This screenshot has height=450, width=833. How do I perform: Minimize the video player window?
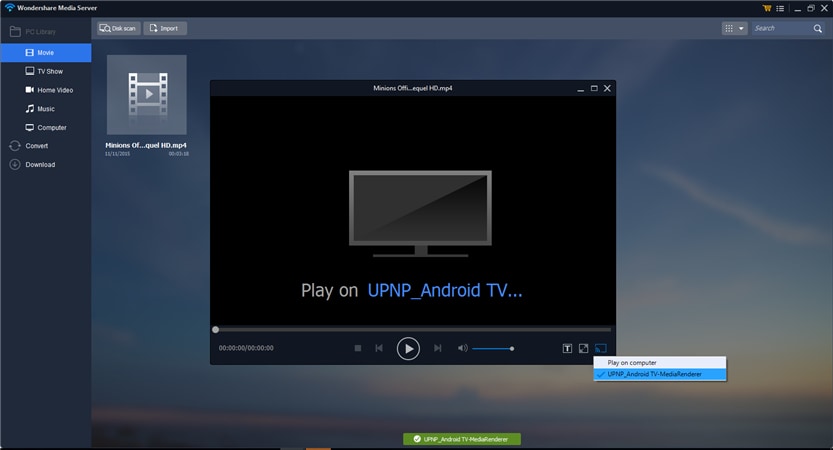pyautogui.click(x=581, y=89)
